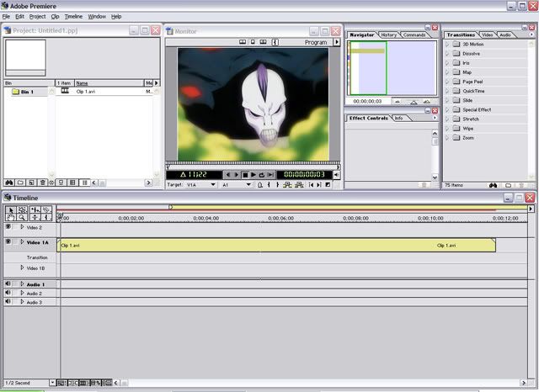539x392 pixels.
Task: Open the Timeline menu
Action: tap(73, 17)
